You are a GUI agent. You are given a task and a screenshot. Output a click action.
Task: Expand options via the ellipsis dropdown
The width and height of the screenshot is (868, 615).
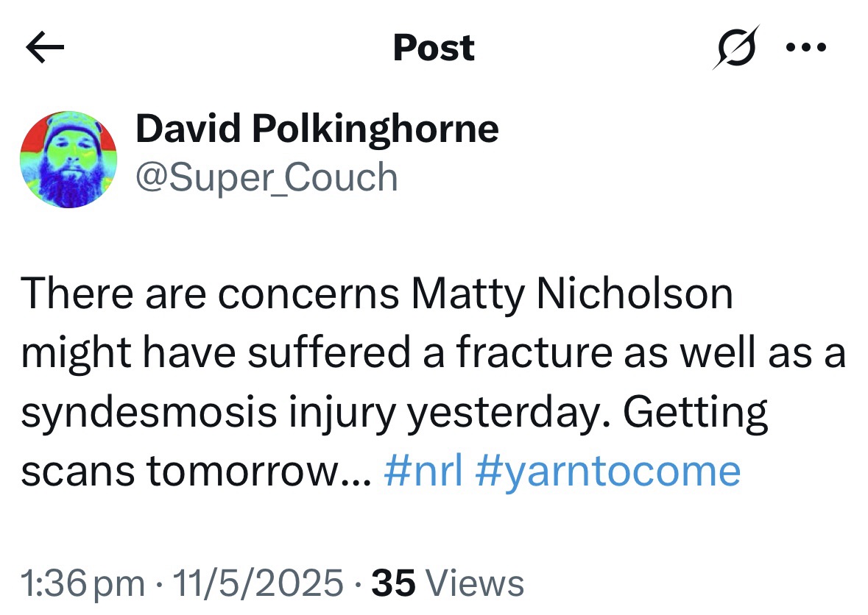coord(807,46)
